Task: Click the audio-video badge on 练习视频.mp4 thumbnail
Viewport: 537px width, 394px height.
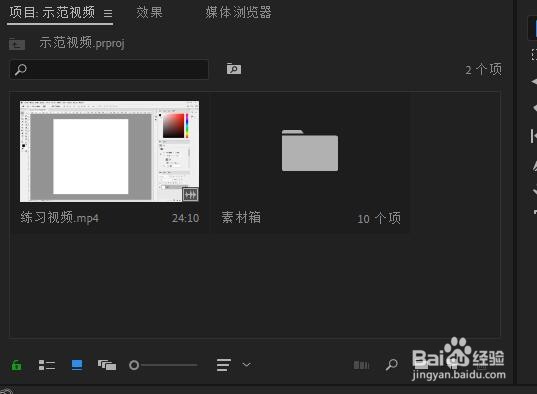Action: 190,195
